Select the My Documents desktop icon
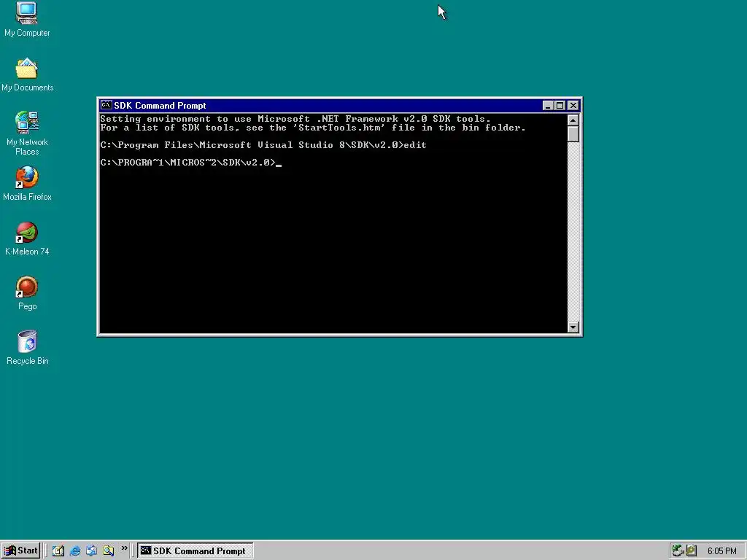This screenshot has width=747, height=560. (x=27, y=75)
